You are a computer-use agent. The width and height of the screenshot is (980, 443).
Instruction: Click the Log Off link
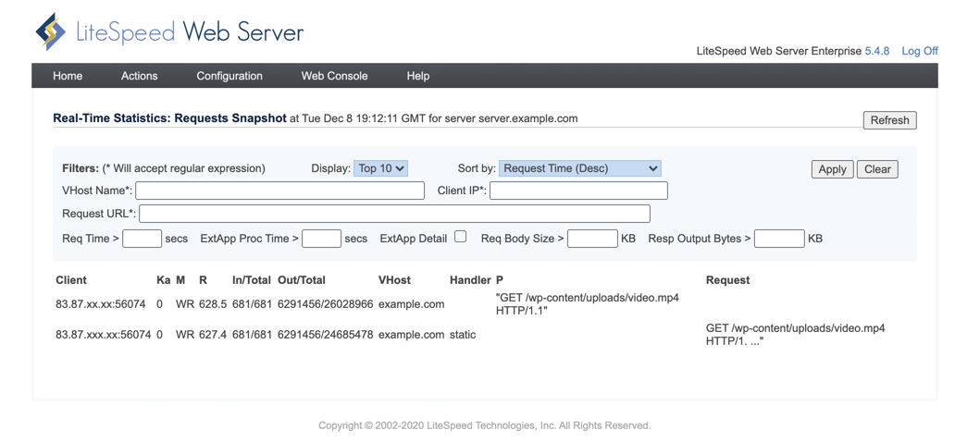[920, 51]
